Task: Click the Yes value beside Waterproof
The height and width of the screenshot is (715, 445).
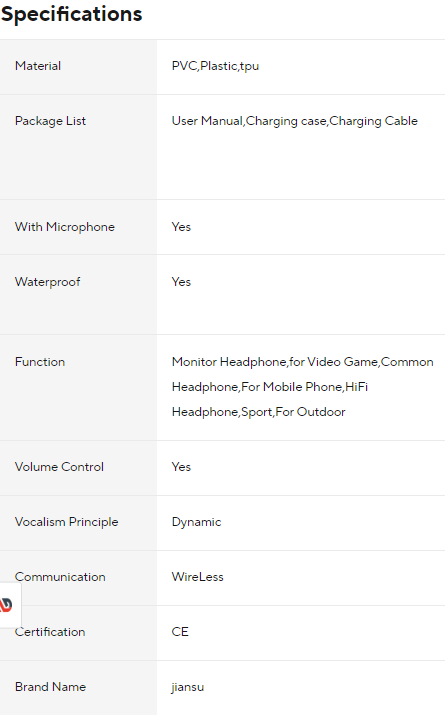Action: click(x=181, y=282)
